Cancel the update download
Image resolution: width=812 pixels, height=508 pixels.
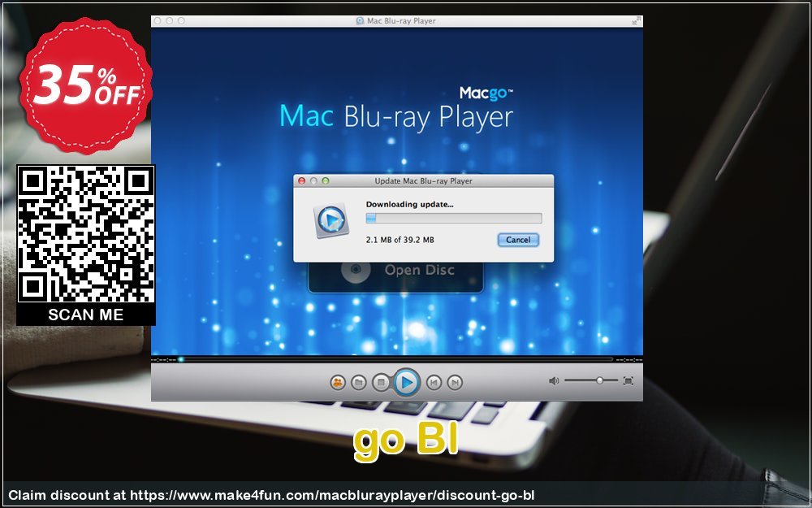click(x=518, y=240)
